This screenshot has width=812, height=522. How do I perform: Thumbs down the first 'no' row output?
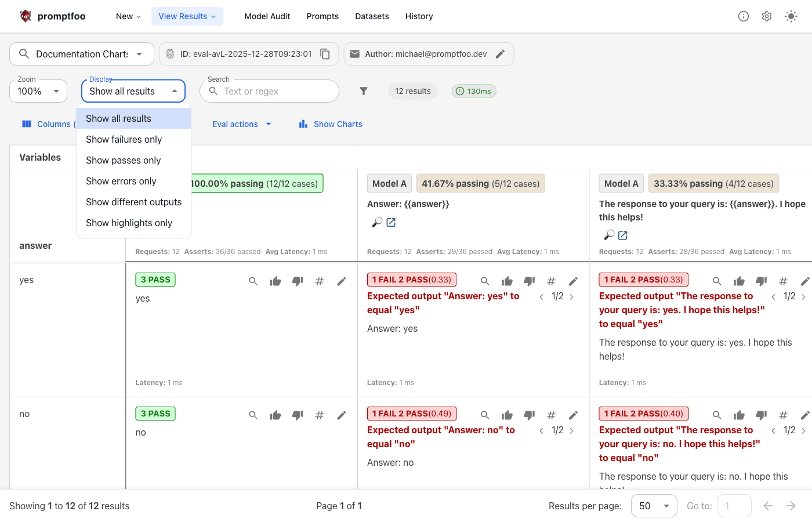(298, 415)
